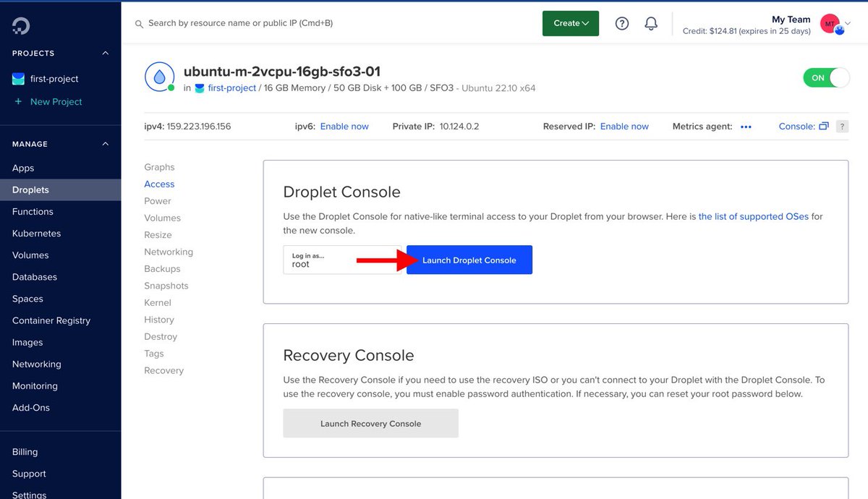Click the plus icon beside New Project
868x499 pixels.
click(17, 101)
